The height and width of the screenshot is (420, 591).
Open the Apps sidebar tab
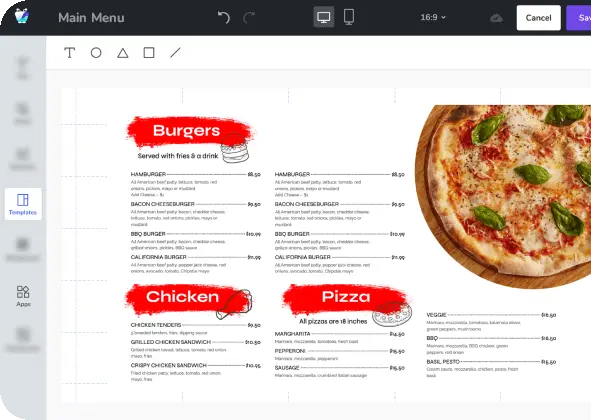(23, 296)
